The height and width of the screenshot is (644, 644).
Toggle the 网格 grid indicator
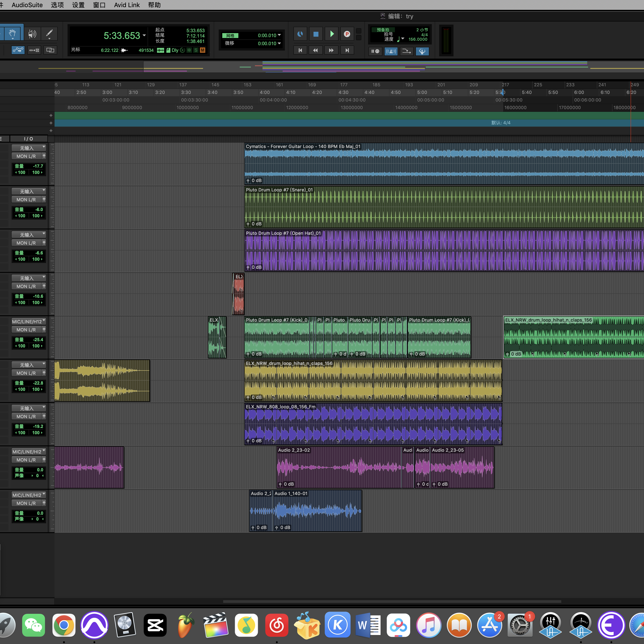[x=230, y=35]
